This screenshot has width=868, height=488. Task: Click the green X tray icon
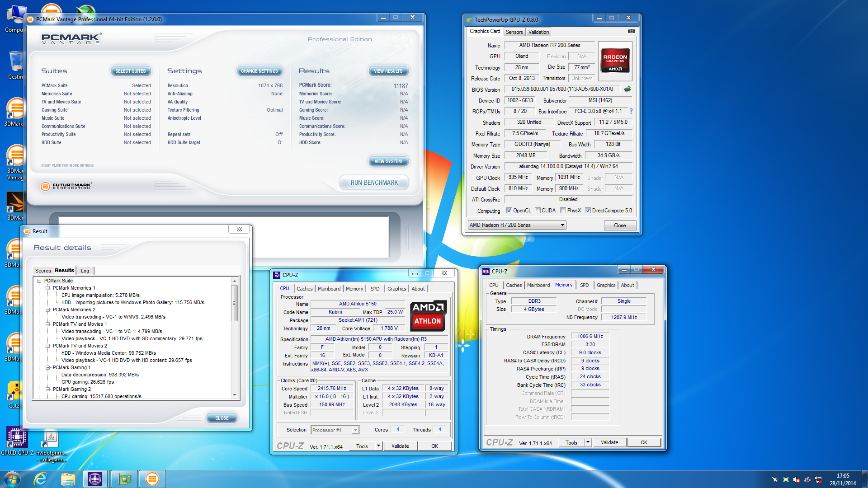pyautogui.click(x=786, y=479)
